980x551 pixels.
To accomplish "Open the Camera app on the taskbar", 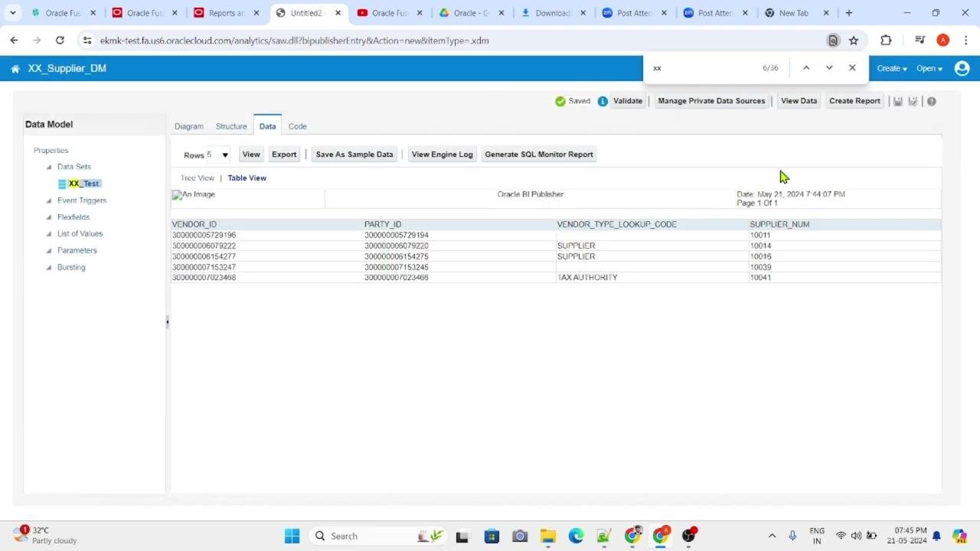I will (x=520, y=536).
